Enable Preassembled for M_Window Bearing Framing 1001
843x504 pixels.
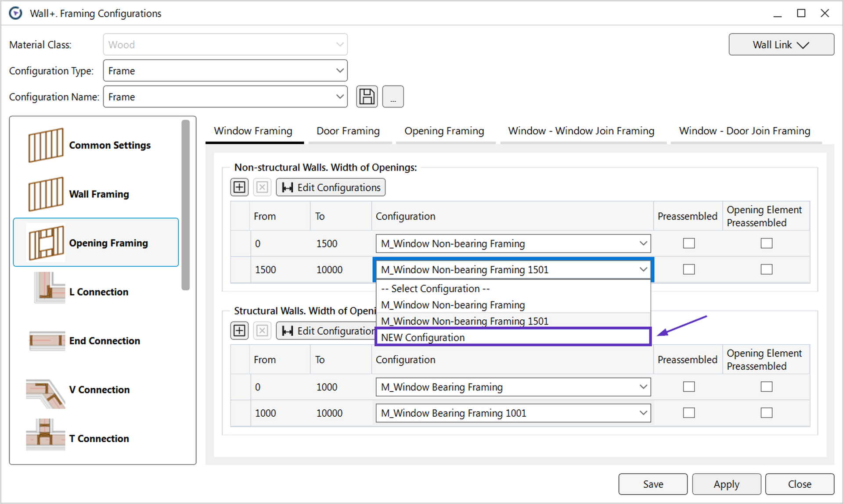coord(688,412)
